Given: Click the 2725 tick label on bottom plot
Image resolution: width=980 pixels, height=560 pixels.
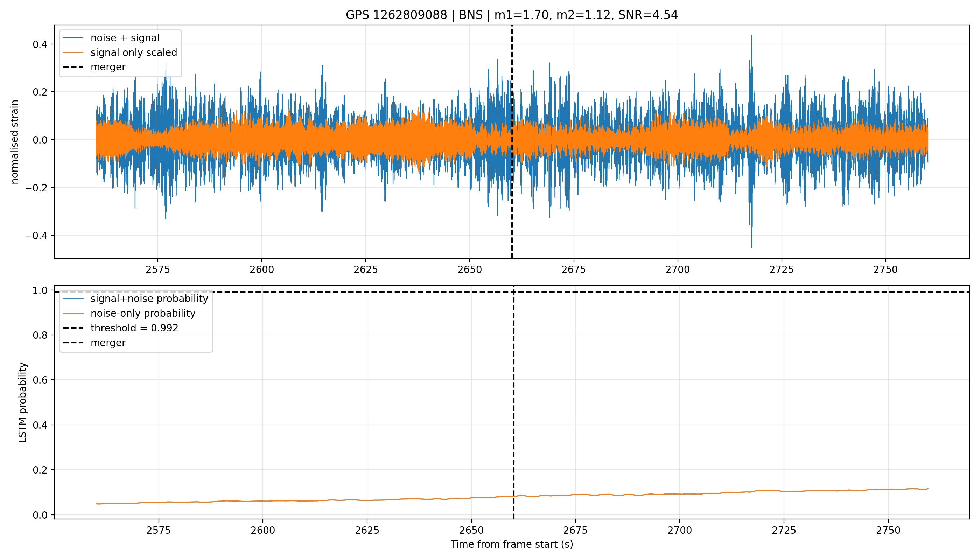Looking at the screenshot, I should (x=784, y=530).
